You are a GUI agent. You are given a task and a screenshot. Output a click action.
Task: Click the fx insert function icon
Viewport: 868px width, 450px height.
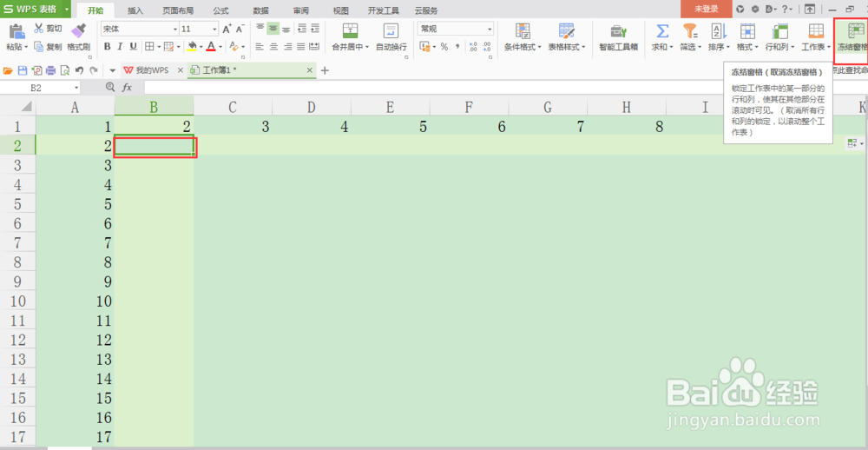(x=127, y=88)
